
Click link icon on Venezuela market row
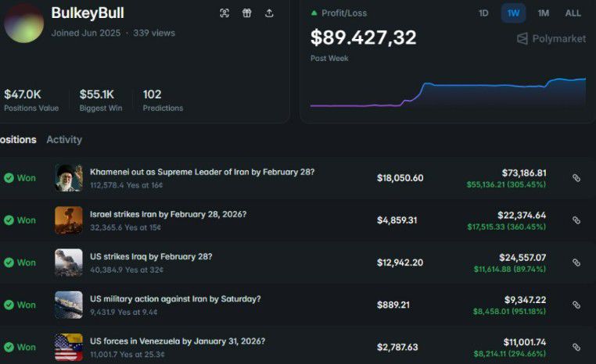pyautogui.click(x=576, y=347)
